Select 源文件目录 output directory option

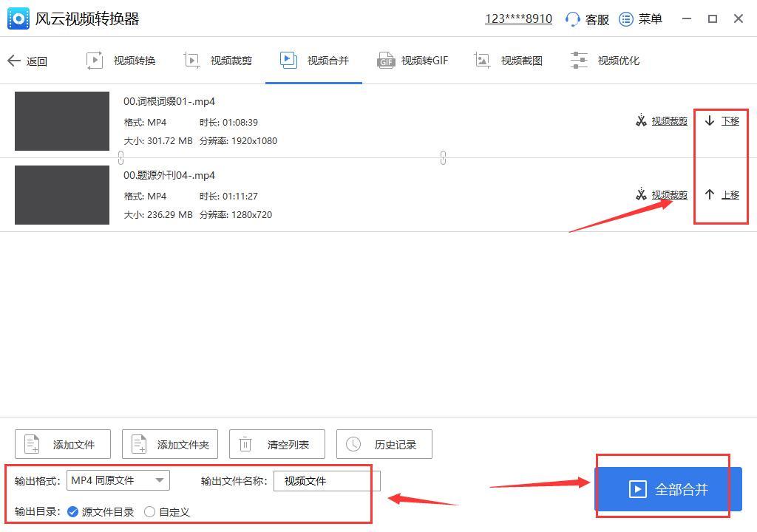click(x=101, y=512)
